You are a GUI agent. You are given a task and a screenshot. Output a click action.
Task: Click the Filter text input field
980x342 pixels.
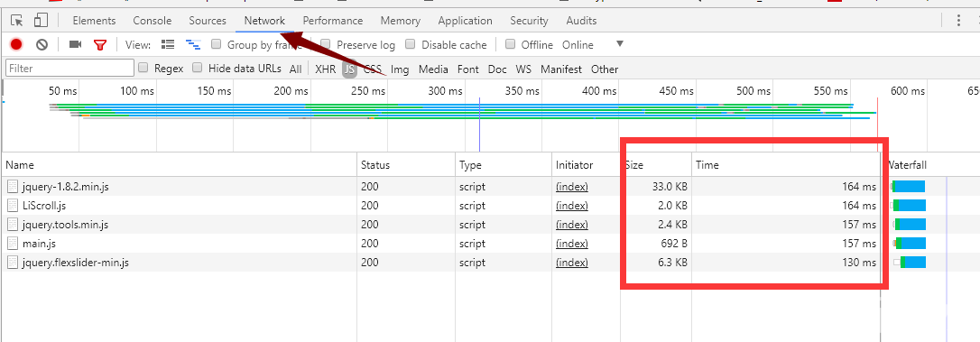69,69
